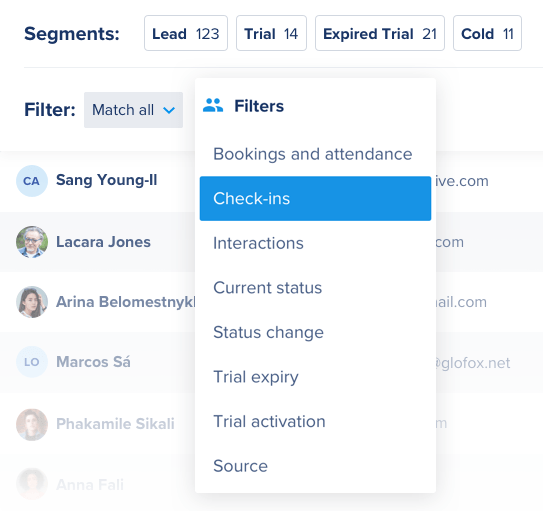Screen dimensions: 543x511
Task: Click Arina Belomestnykh's avatar photo
Action: (32, 302)
